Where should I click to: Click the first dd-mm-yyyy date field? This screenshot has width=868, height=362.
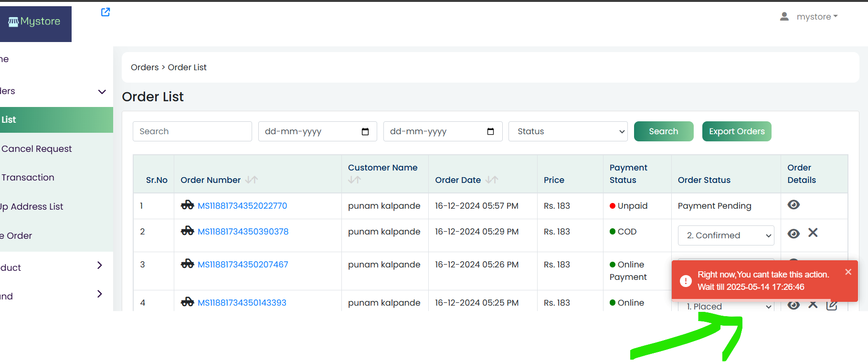(x=318, y=131)
